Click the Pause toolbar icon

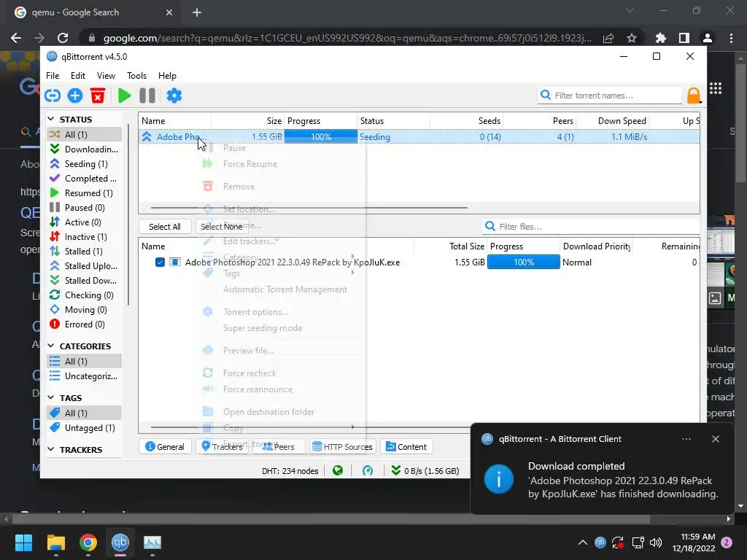pyautogui.click(x=147, y=96)
